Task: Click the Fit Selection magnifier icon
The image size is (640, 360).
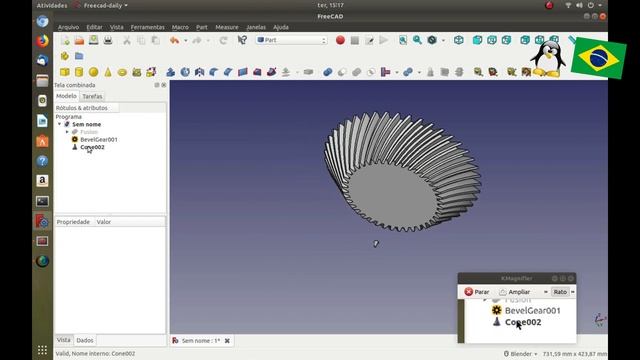Action: pos(417,40)
